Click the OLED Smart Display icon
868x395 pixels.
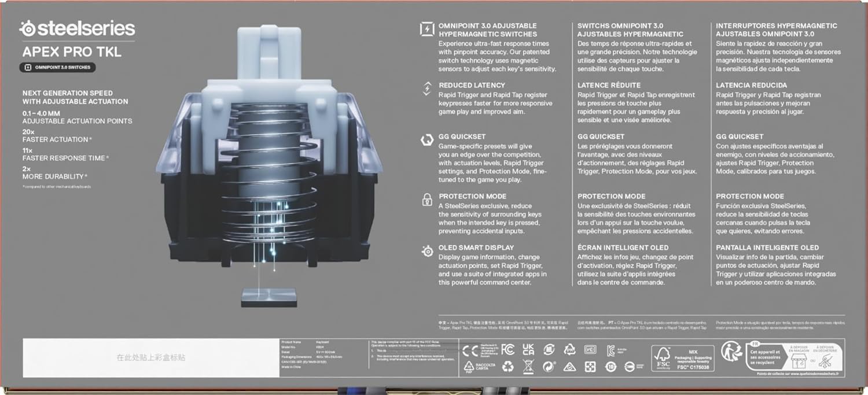click(x=426, y=251)
